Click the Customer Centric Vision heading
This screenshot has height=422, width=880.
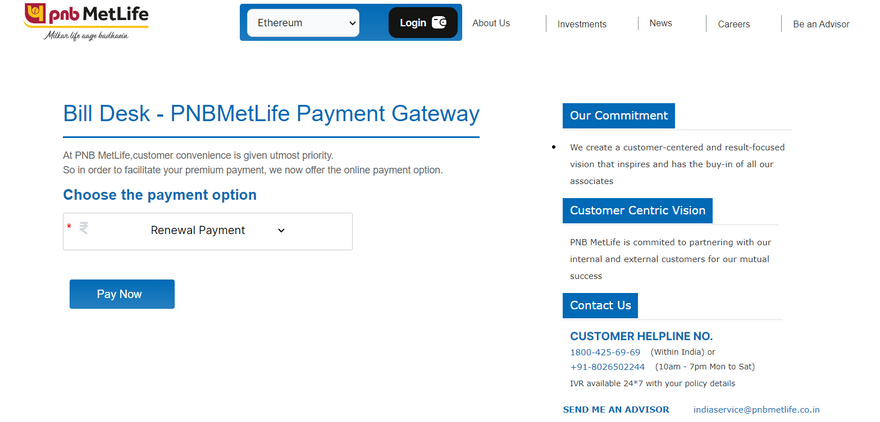pos(638,210)
